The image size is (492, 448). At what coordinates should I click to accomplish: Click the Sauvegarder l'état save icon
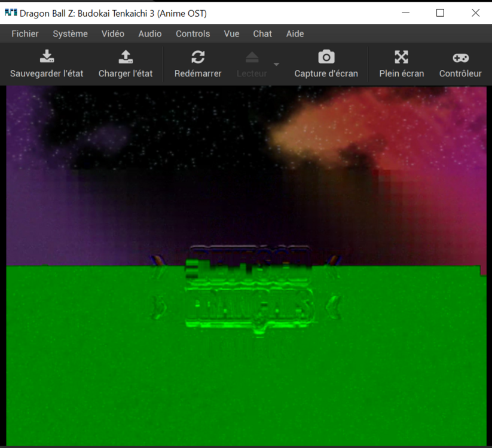pos(47,57)
